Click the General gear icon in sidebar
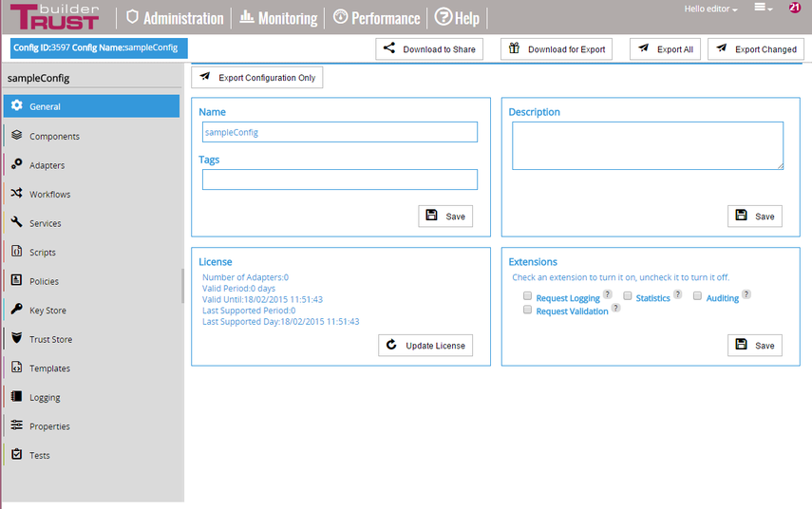 coord(16,105)
